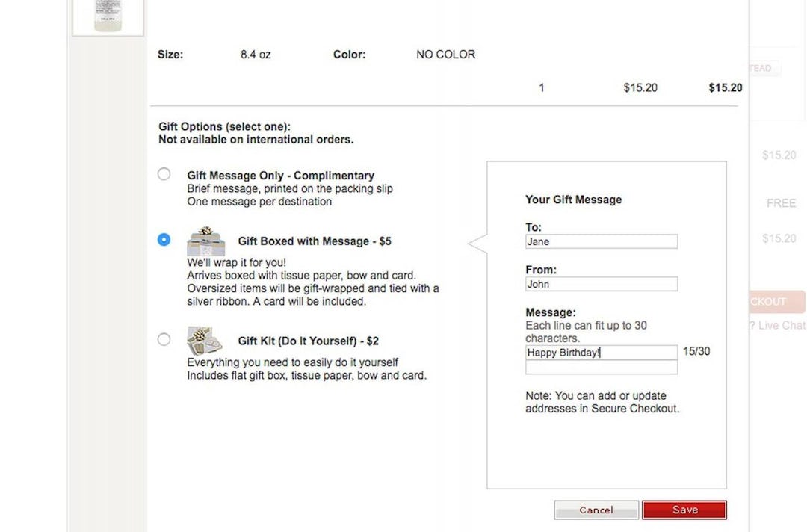Click inside the From field containing John
The image size is (807, 532).
(x=601, y=284)
